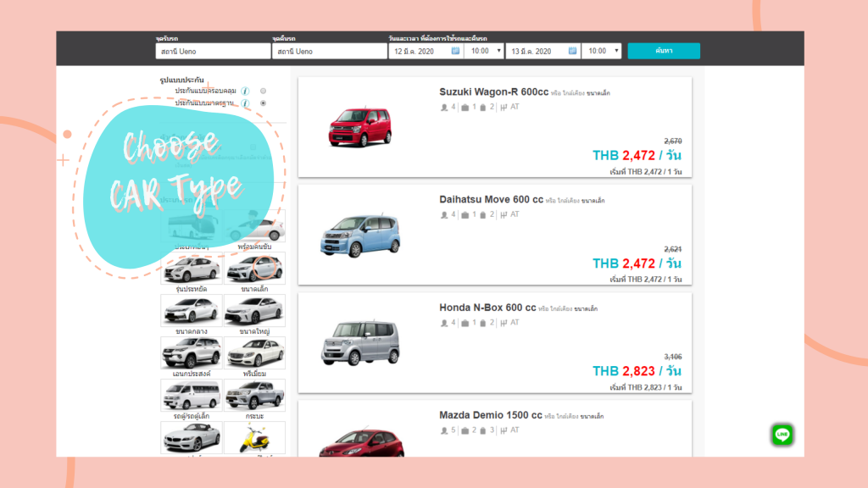868x488 pixels.
Task: Choose ประกันแบบครอบคลุม radio button
Action: point(263,91)
